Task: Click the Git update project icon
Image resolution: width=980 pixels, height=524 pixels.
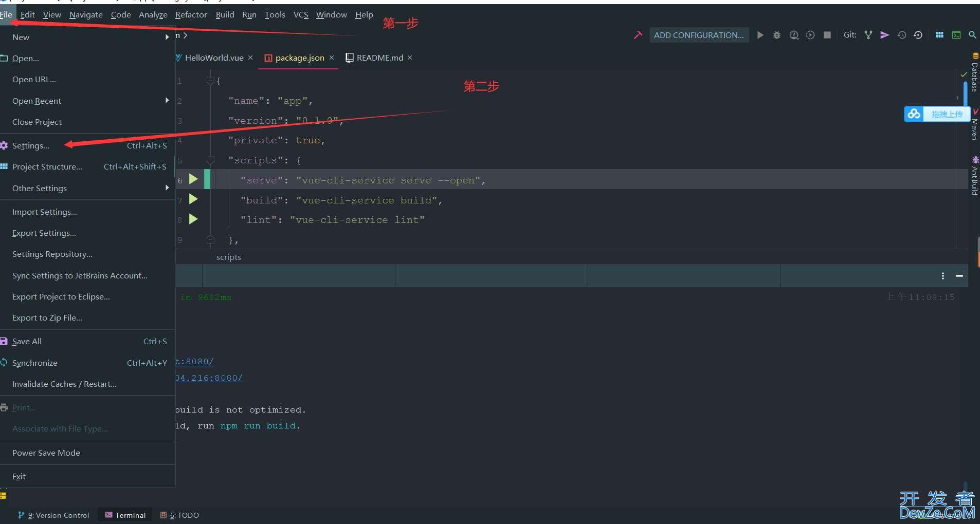Action: pos(868,35)
